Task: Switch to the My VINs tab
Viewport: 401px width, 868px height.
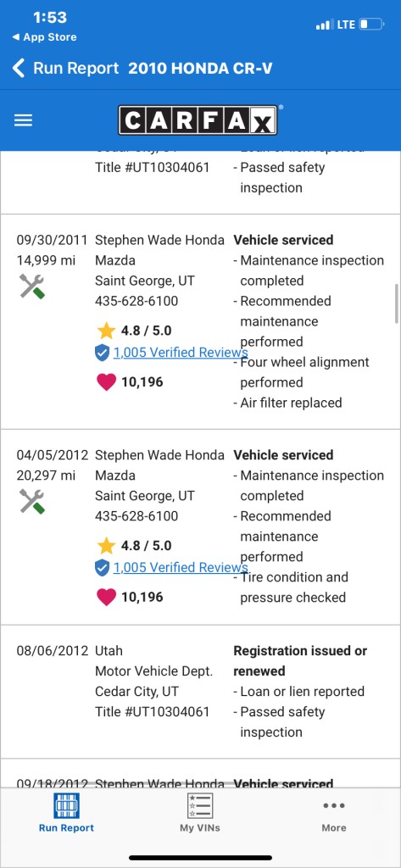Action: 200,813
